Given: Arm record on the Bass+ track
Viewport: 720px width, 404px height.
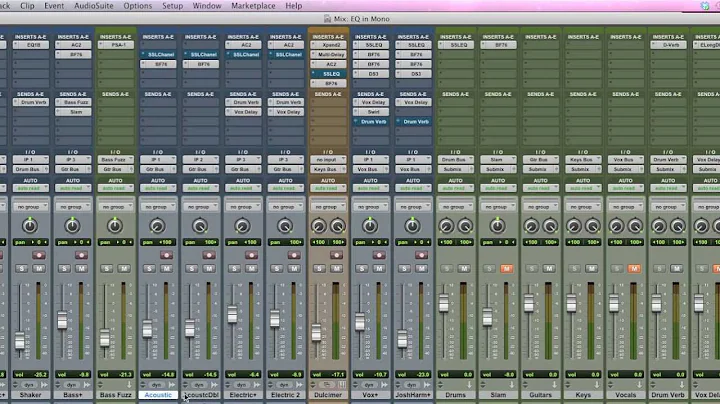Looking at the screenshot, I should 81,255.
